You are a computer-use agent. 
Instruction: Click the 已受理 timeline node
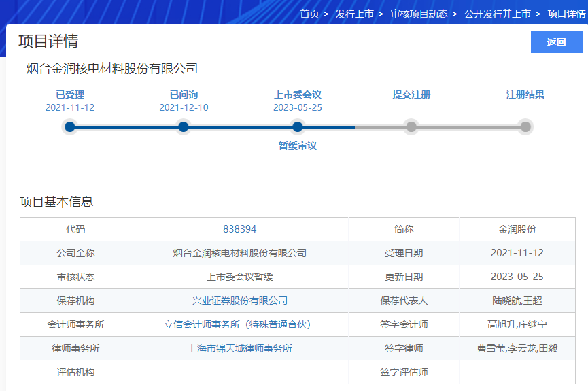pyautogui.click(x=69, y=126)
